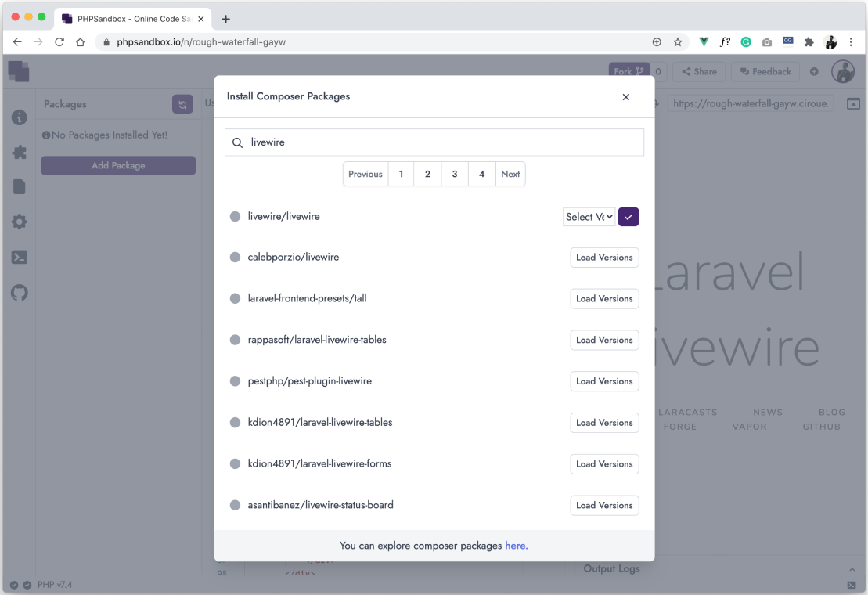This screenshot has width=868, height=595.
Task: Go to page 3 of search results
Action: 454,174
